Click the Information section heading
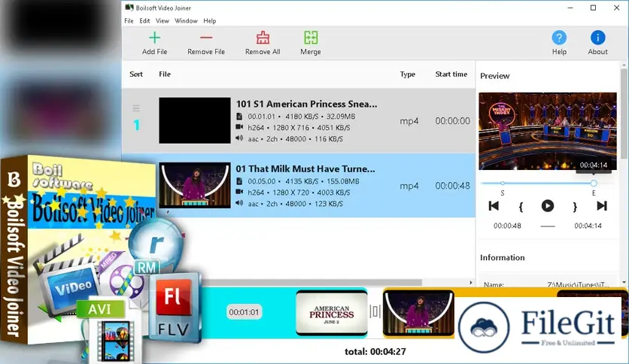629x364 pixels. [503, 257]
